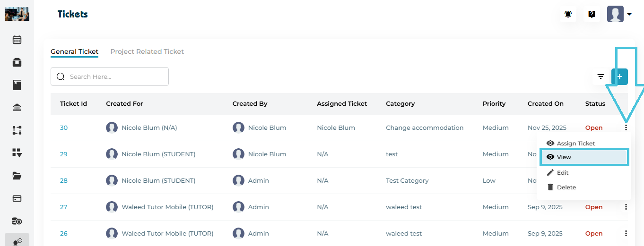Expand the user profile avatar dropdown
The height and width of the screenshot is (246, 644).
[619, 14]
